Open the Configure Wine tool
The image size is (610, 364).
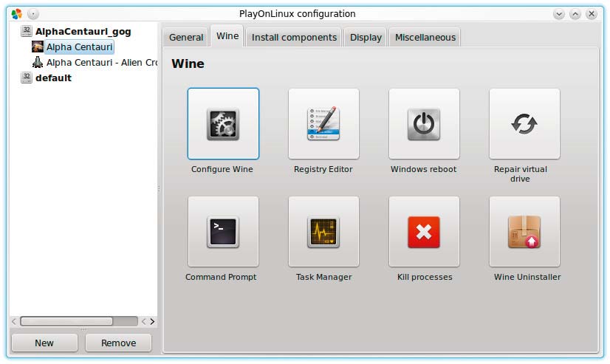tap(223, 123)
